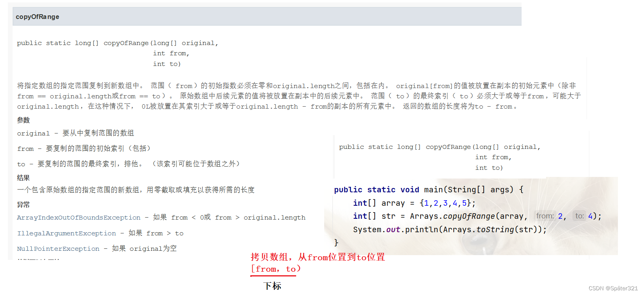
Task: Click the 异常 section heading
Action: (x=23, y=205)
